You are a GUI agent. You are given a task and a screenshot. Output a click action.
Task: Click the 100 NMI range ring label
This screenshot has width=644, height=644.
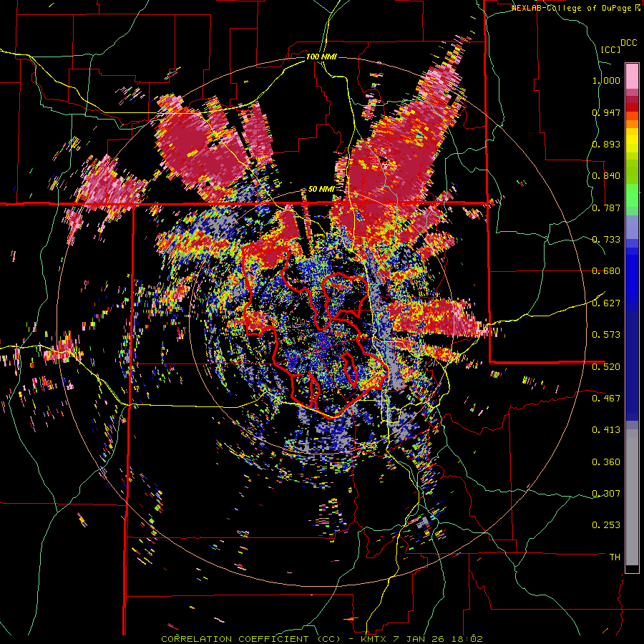click(x=321, y=57)
